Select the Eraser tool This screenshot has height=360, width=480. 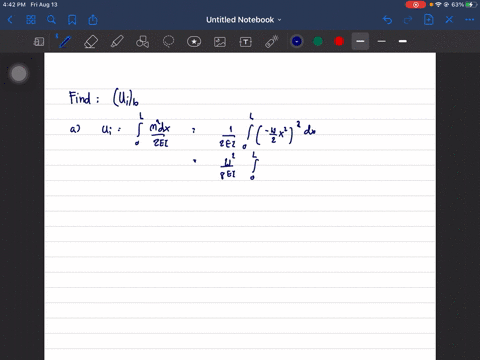pos(91,42)
